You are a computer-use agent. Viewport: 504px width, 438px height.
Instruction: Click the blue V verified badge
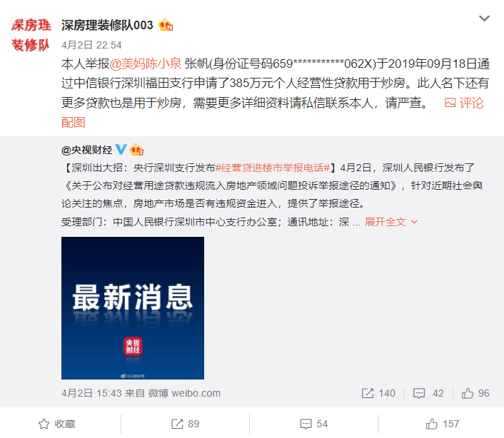pos(121,149)
